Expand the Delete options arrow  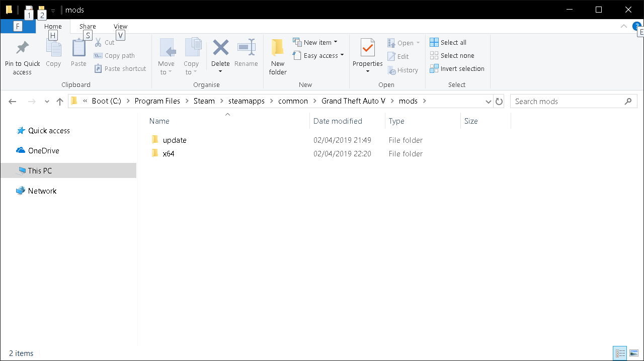[220, 71]
